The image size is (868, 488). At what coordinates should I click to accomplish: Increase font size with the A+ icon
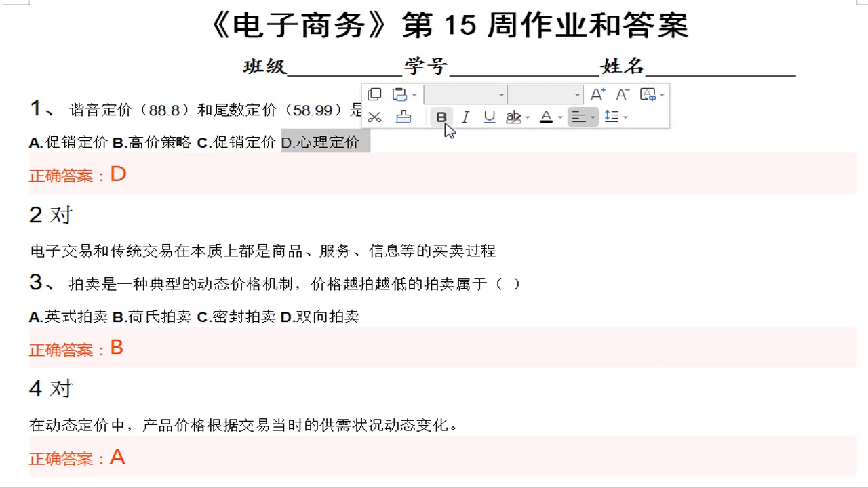597,94
